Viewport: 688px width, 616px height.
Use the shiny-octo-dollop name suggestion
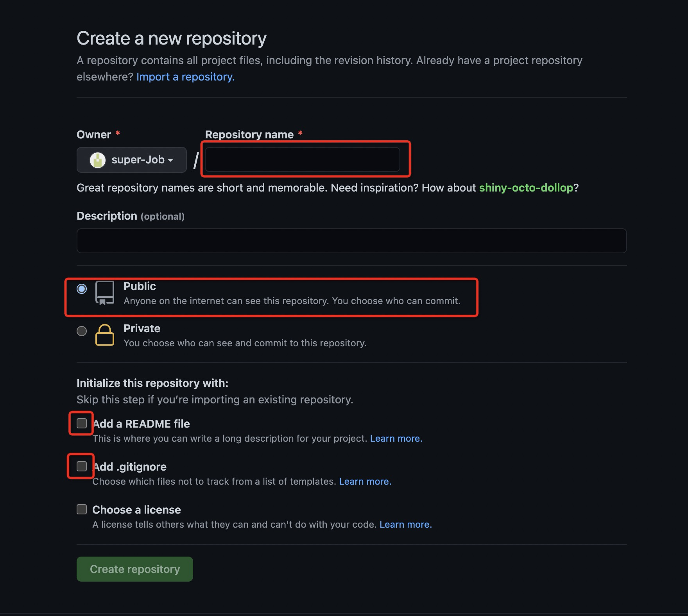click(526, 188)
